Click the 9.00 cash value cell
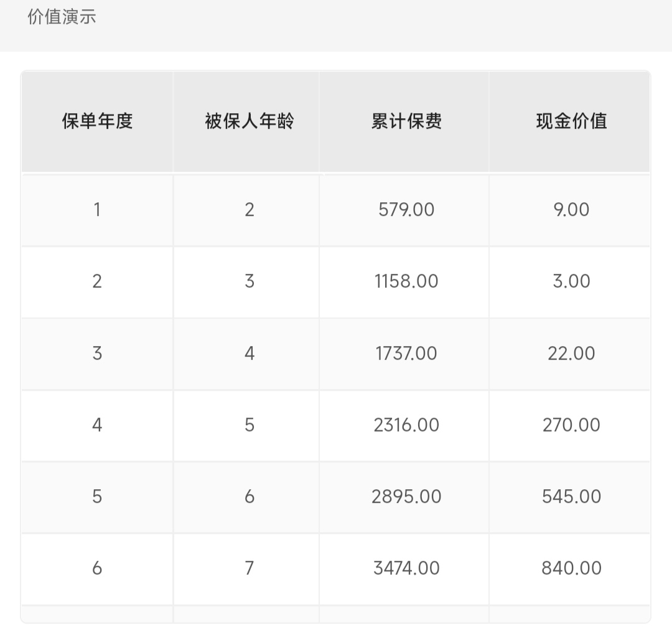Image resolution: width=672 pixels, height=638 pixels. pyautogui.click(x=571, y=210)
